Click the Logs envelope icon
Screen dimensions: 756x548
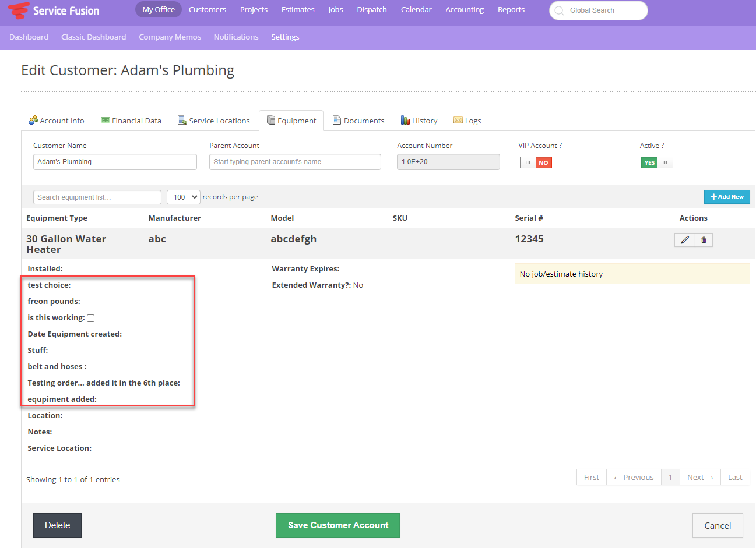coord(458,120)
